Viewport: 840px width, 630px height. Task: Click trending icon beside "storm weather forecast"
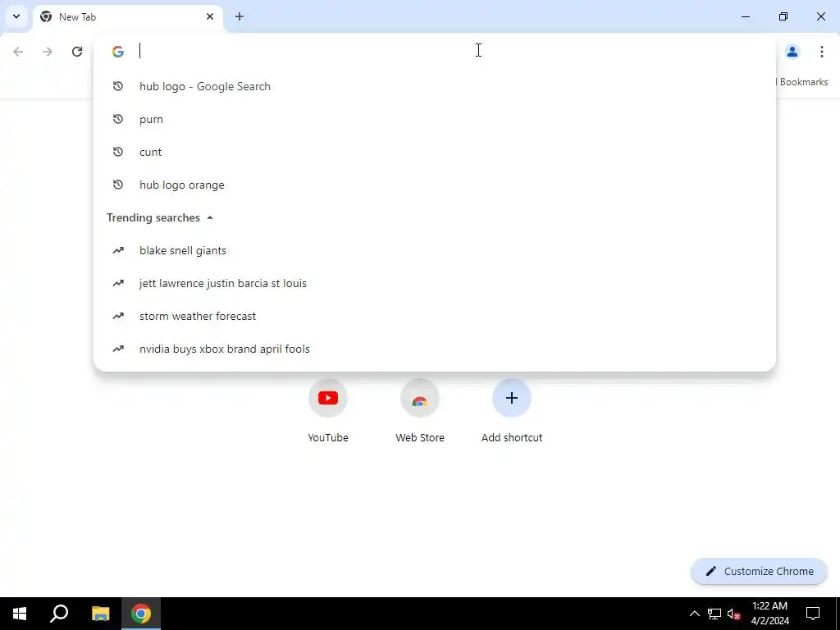click(118, 316)
